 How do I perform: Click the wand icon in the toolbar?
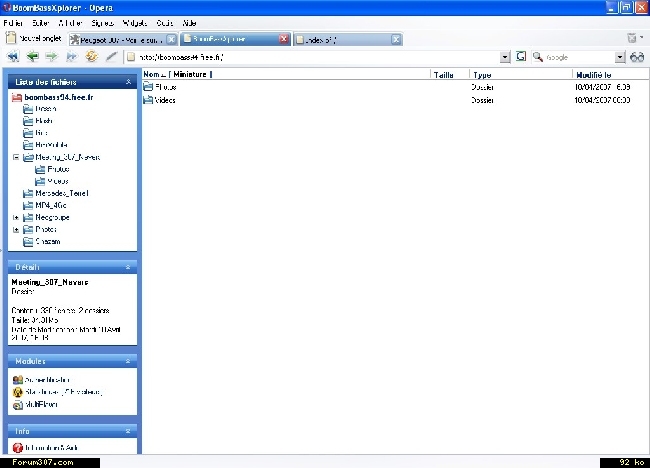click(x=111, y=56)
